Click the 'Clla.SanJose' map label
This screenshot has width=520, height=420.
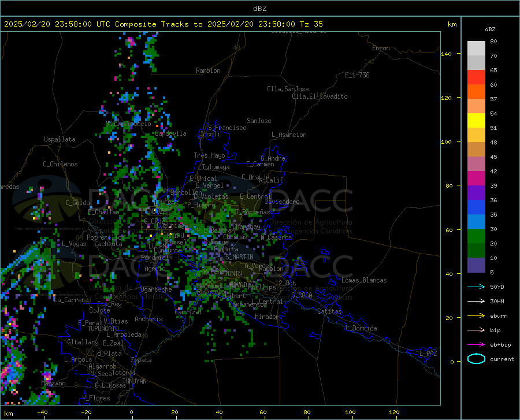[288, 89]
